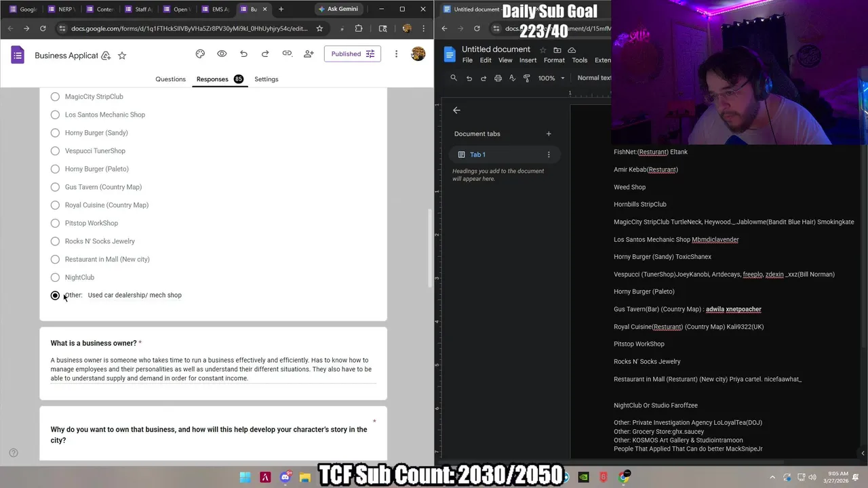Redo in Google Docs toolbar
The image size is (868, 488).
484,78
